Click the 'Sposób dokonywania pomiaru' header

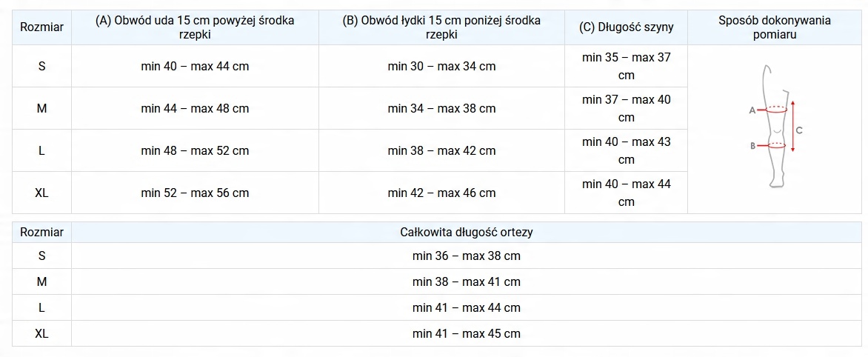pyautogui.click(x=775, y=27)
